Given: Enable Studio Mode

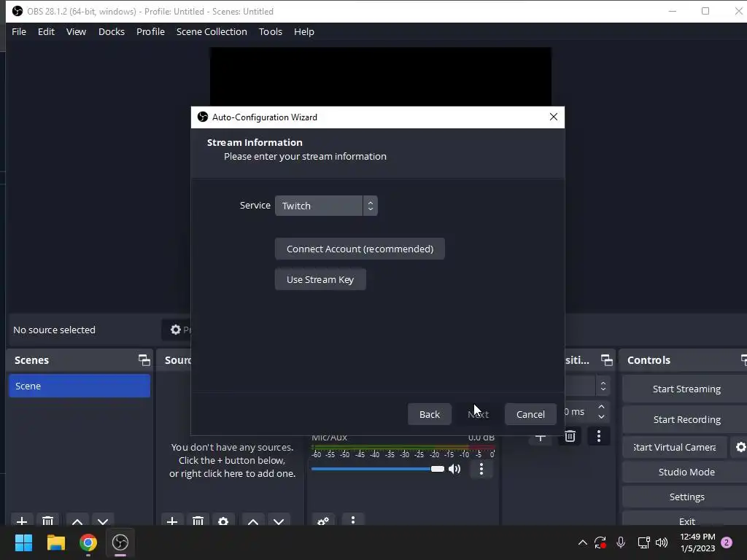Looking at the screenshot, I should click(686, 472).
